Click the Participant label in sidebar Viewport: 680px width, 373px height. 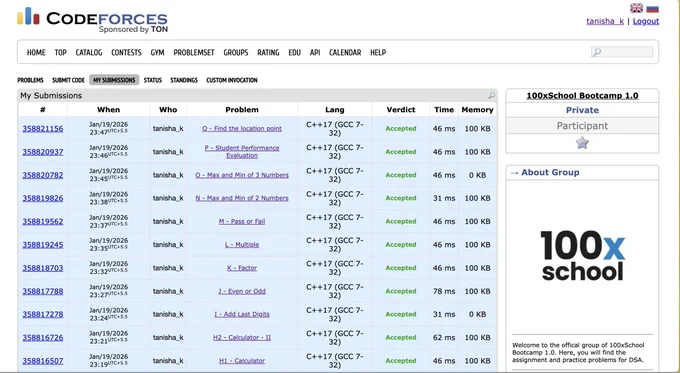[582, 126]
